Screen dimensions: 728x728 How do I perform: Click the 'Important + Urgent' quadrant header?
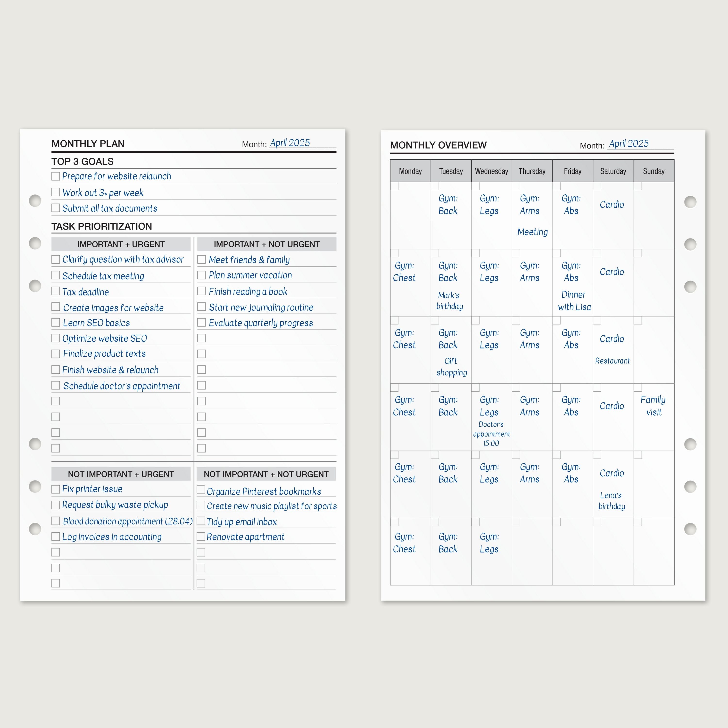[x=121, y=244]
